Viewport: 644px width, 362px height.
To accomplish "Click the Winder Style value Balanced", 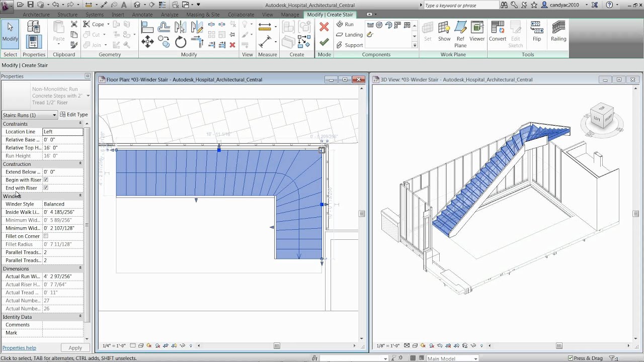I will point(63,204).
